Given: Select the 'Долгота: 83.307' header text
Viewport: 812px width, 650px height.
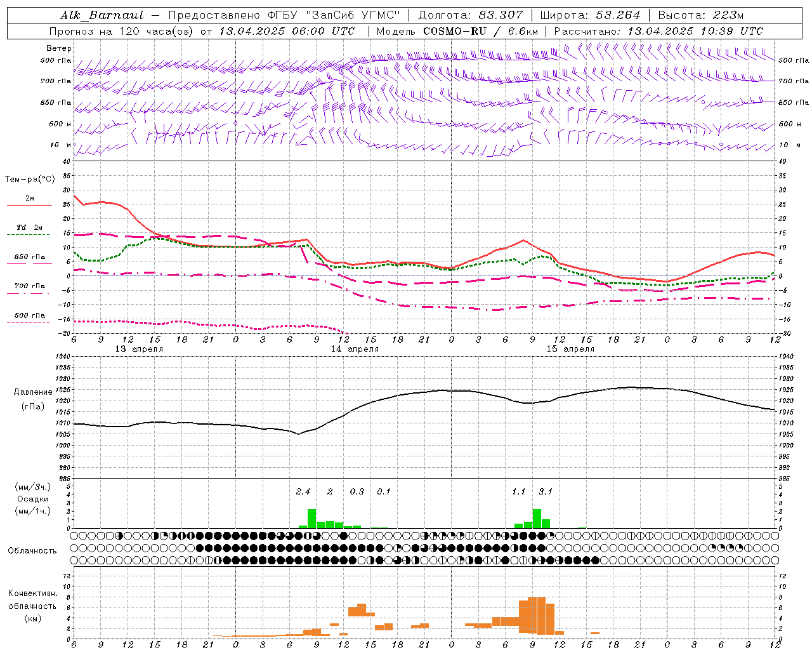Looking at the screenshot, I should [x=471, y=15].
